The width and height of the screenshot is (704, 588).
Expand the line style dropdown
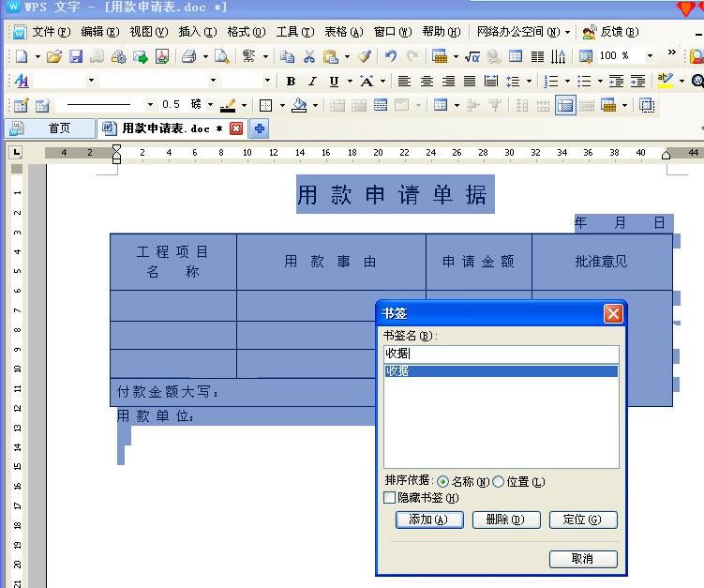150,105
